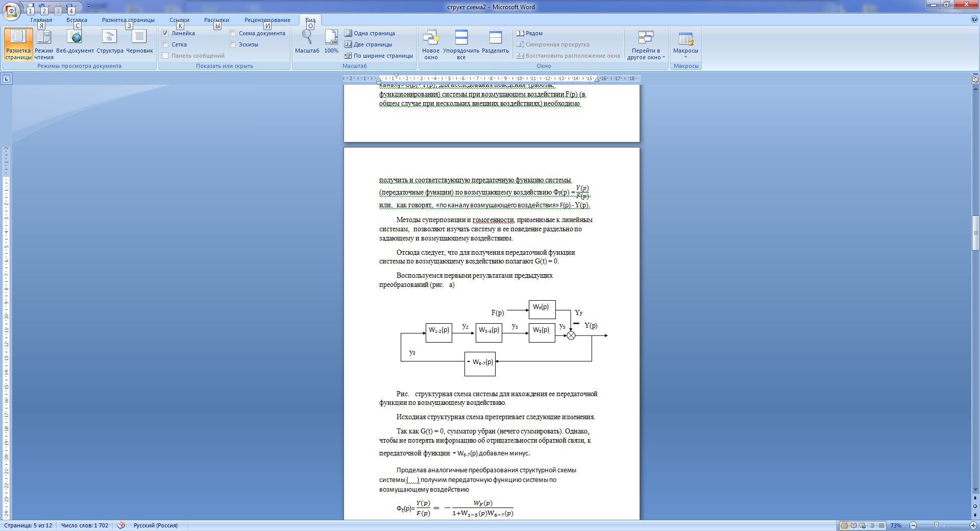Open the Масштаб zoom dialog

tap(307, 42)
